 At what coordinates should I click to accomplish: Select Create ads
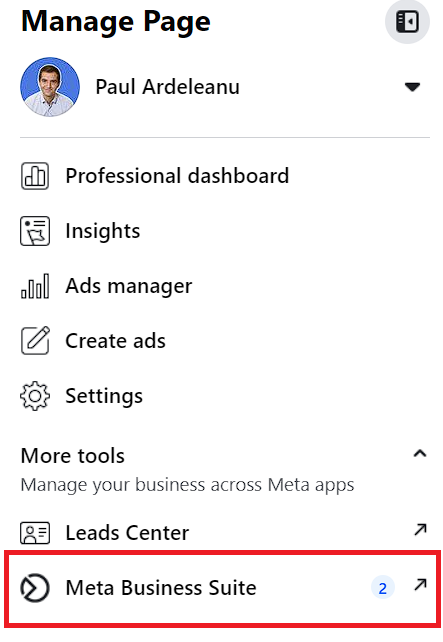[115, 341]
